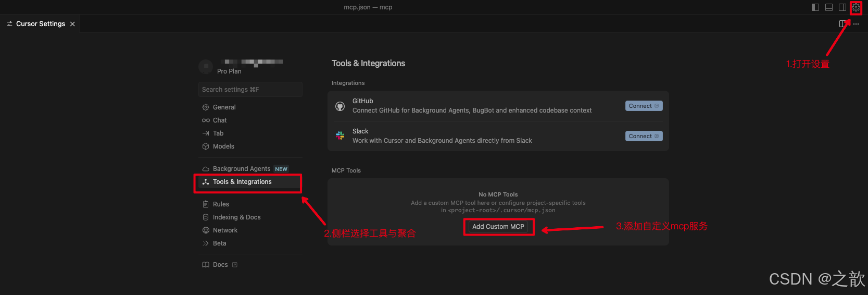The height and width of the screenshot is (295, 868).
Task: Select Tools & Integrations in sidebar
Action: pyautogui.click(x=250, y=182)
